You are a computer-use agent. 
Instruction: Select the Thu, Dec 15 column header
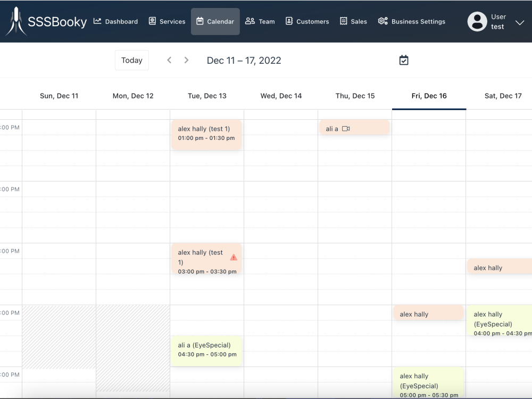pos(355,96)
